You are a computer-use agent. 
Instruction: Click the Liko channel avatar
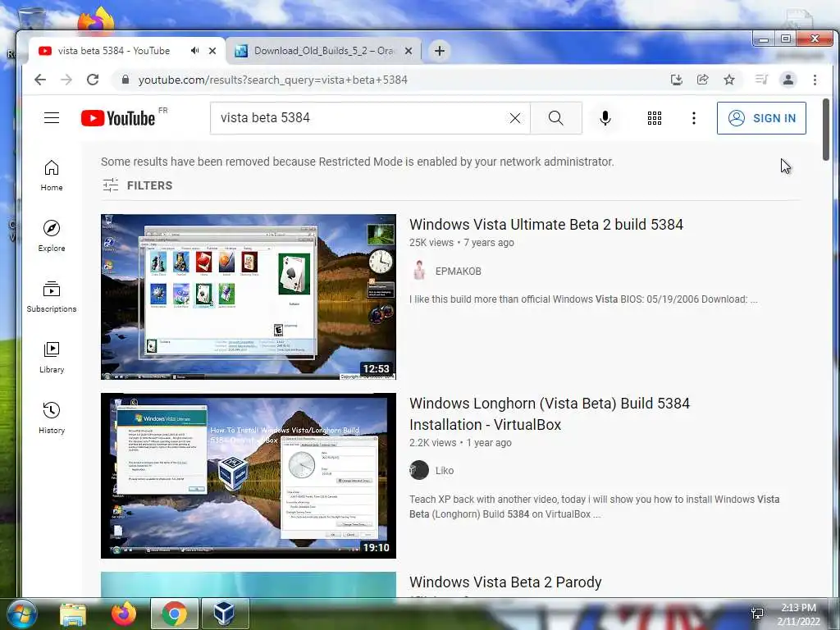pyautogui.click(x=419, y=470)
